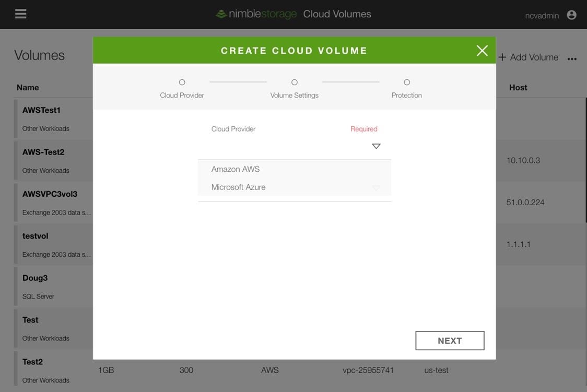Click the nimblestorage logo
The width and height of the screenshot is (587, 392).
click(256, 14)
